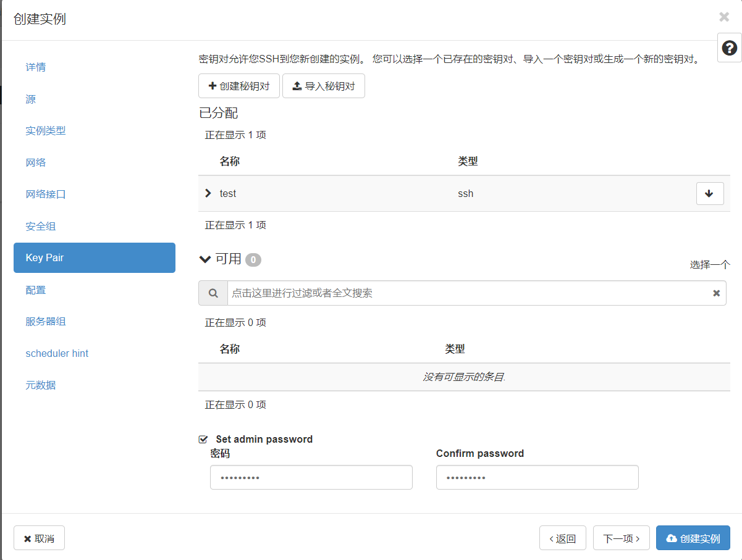Click the 类型 header in allocated table
Viewport: 742px width, 560px height.
click(x=468, y=162)
